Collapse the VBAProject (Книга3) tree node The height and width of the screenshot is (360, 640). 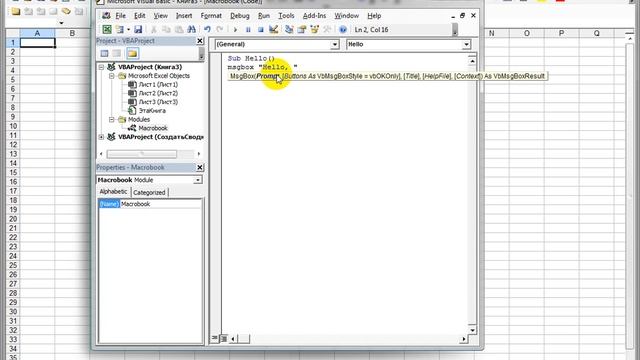click(x=101, y=67)
